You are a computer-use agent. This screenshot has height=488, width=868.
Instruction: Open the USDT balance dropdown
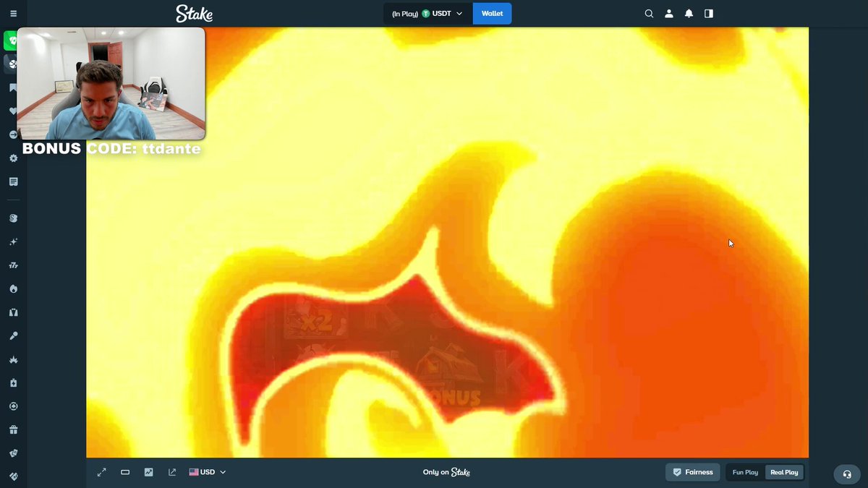pyautogui.click(x=427, y=14)
